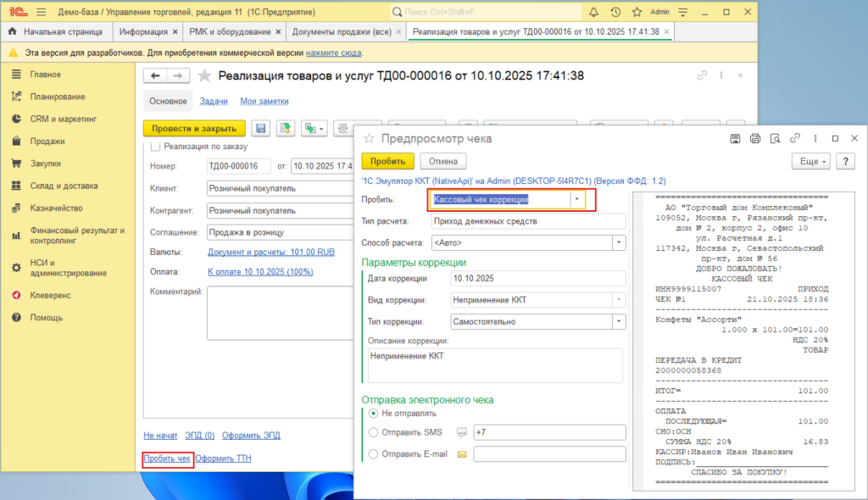Expand the 'Пробить' receipt type dropdown

coord(577,200)
